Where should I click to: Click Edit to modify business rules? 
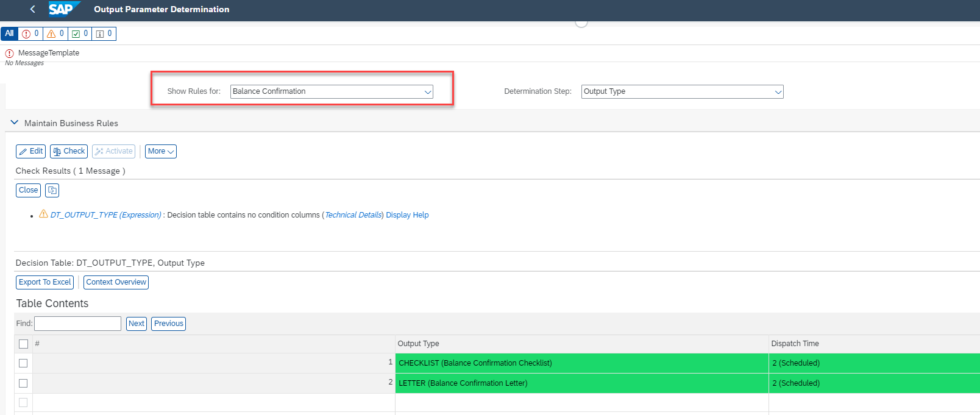[x=31, y=151]
